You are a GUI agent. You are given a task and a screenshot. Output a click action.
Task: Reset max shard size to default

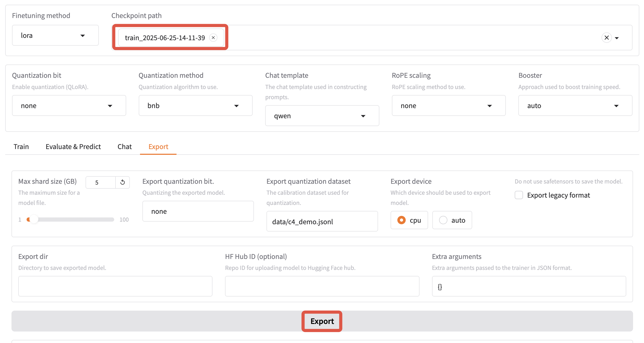tap(123, 182)
